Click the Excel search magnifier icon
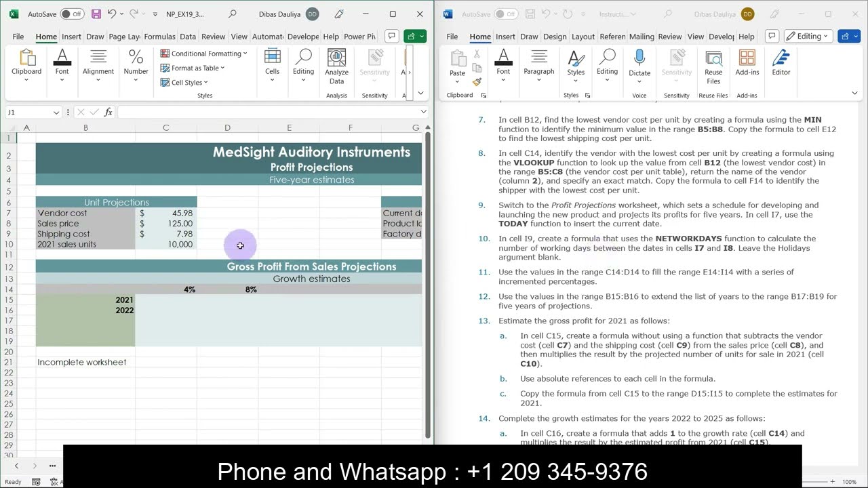The height and width of the screenshot is (488, 868). click(x=233, y=14)
